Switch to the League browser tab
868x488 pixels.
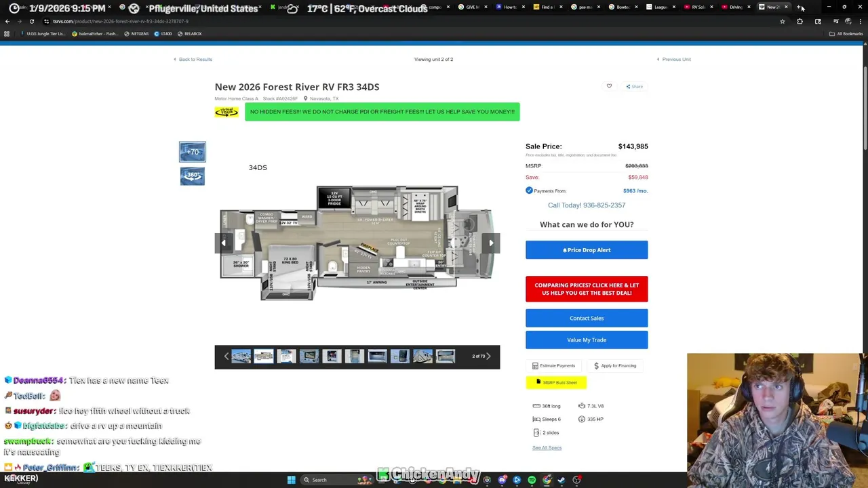(660, 7)
